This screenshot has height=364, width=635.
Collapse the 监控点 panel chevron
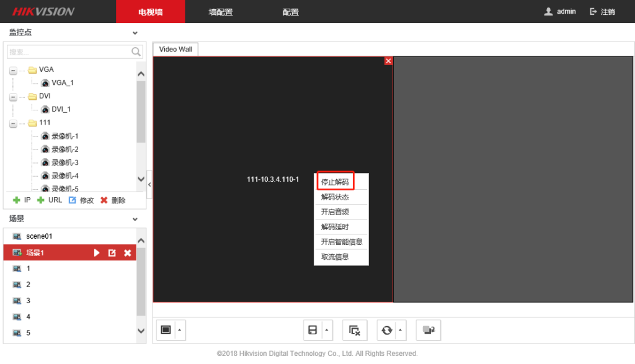135,32
